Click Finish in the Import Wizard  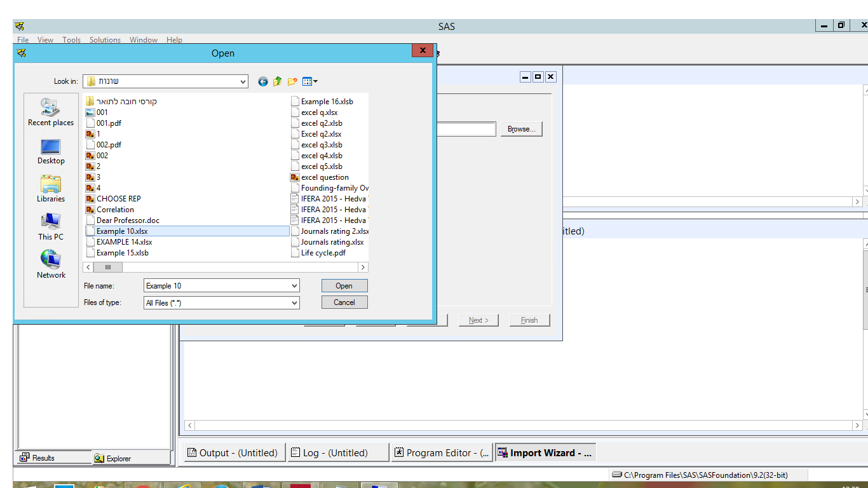tap(529, 320)
